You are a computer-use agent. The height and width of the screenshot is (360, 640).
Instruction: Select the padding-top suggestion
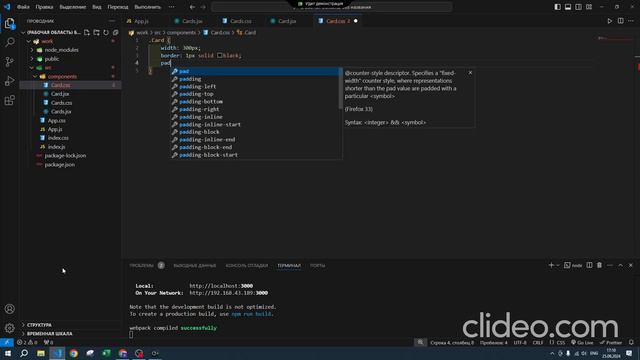point(256,94)
